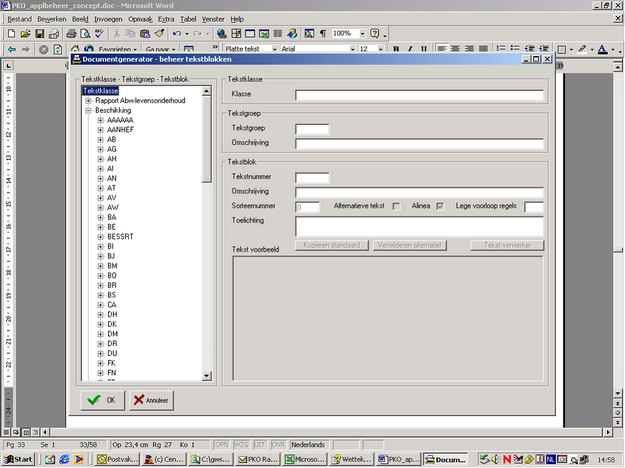Click the Undo icon in toolbar
The height and width of the screenshot is (468, 625).
177,34
